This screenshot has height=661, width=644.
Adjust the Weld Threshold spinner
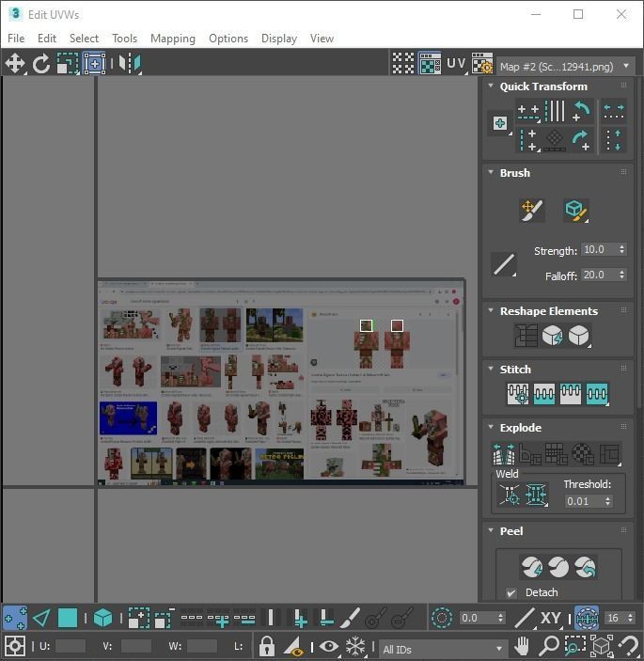607,501
